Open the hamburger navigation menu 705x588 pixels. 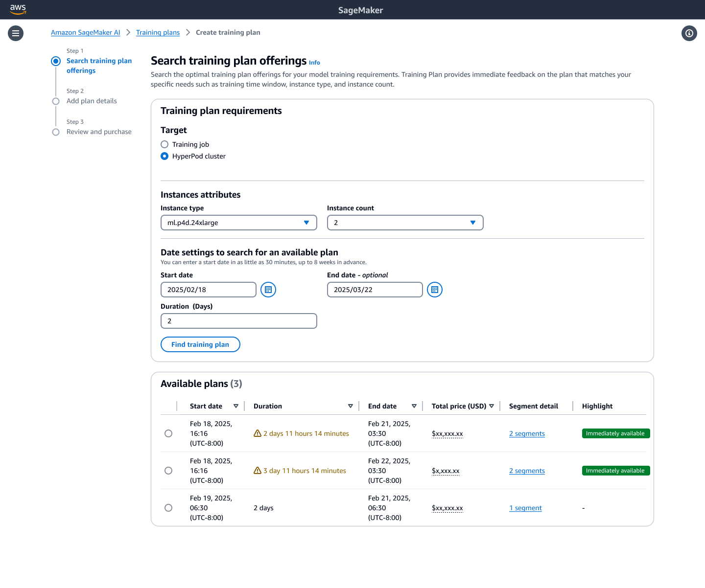(16, 33)
